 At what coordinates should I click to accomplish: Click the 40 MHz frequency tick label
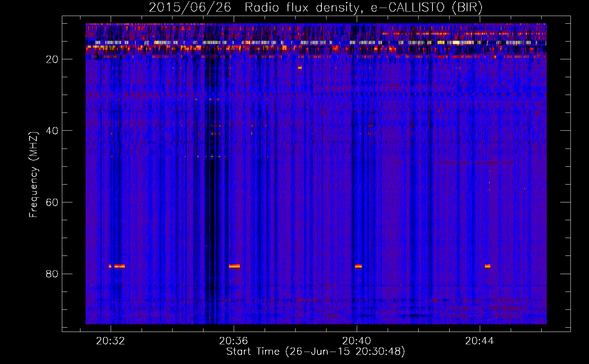(x=52, y=131)
